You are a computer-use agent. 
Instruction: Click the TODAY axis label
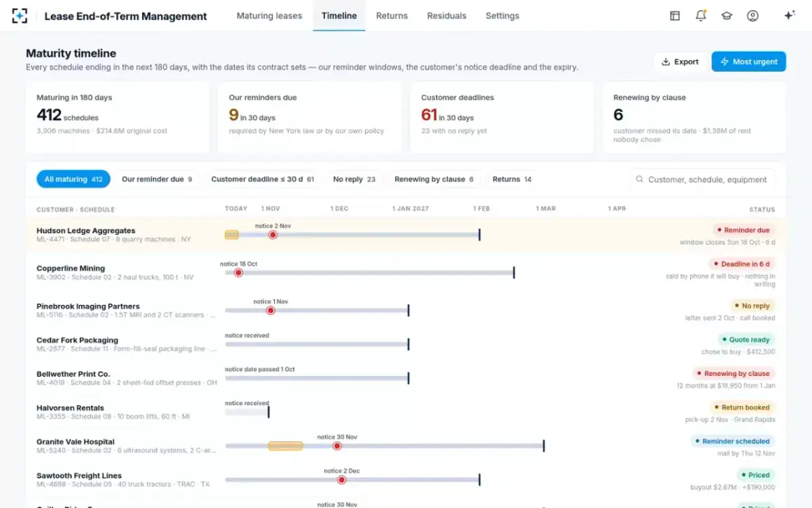point(236,209)
